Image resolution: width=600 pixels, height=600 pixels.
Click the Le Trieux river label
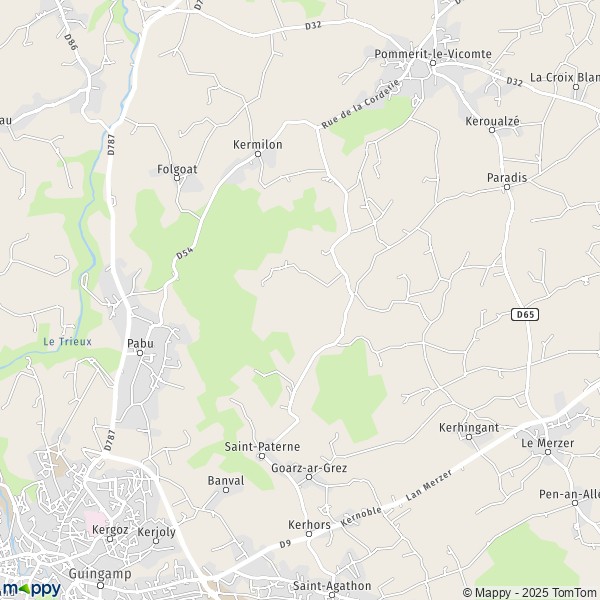click(67, 341)
